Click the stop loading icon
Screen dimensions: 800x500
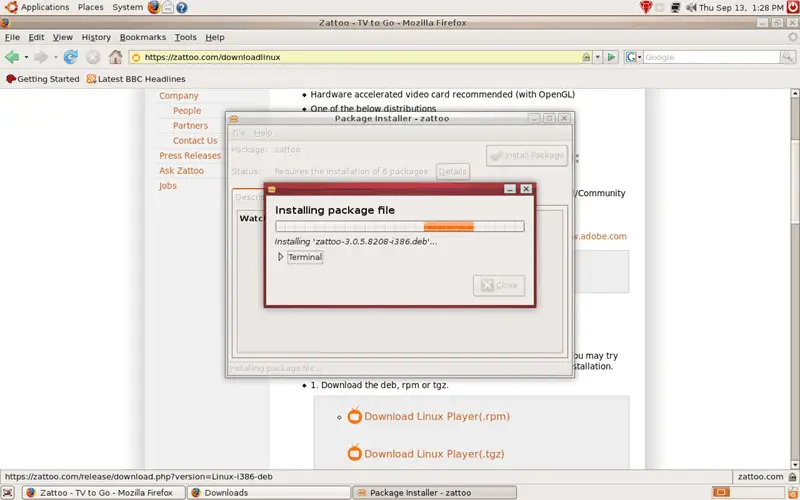[x=93, y=57]
